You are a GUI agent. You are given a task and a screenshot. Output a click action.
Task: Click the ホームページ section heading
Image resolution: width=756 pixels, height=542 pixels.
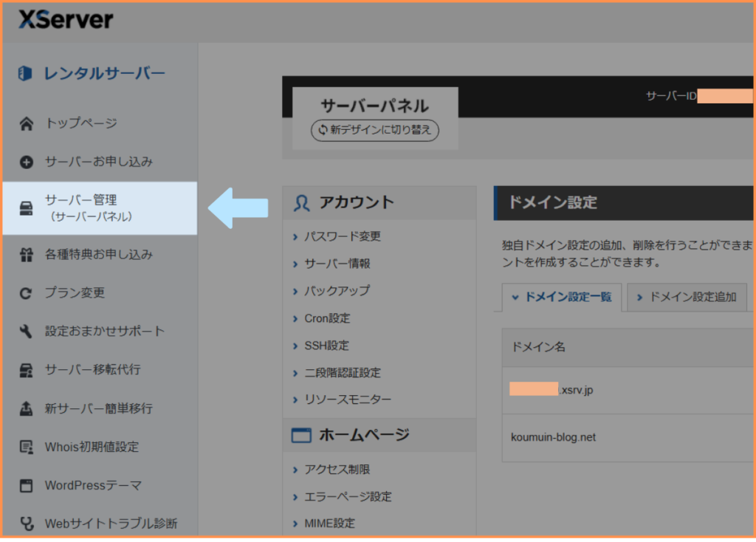(x=364, y=436)
